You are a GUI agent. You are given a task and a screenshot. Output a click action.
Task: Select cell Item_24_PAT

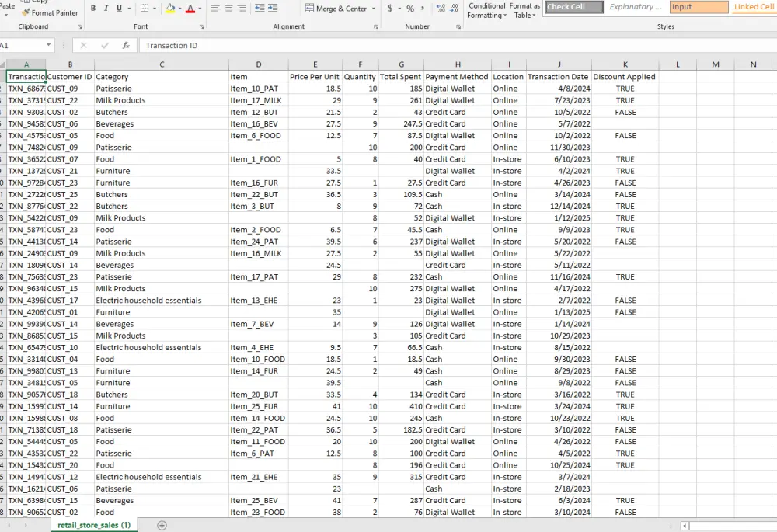click(x=258, y=242)
